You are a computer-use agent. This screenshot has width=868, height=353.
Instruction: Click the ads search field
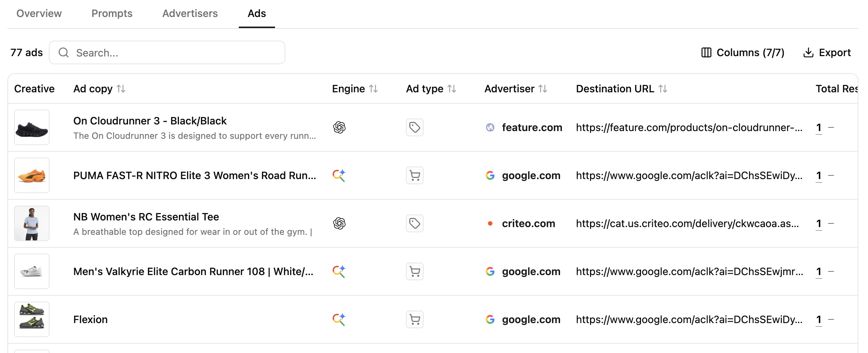click(167, 52)
